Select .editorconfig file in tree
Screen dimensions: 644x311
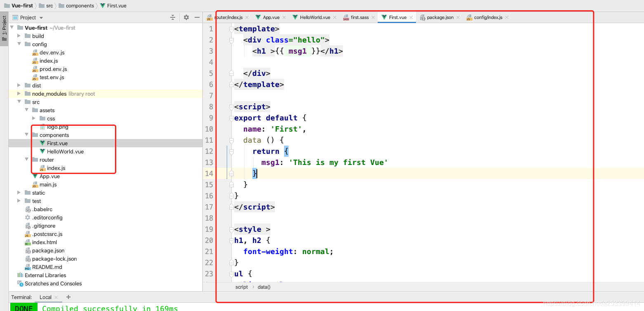click(47, 217)
